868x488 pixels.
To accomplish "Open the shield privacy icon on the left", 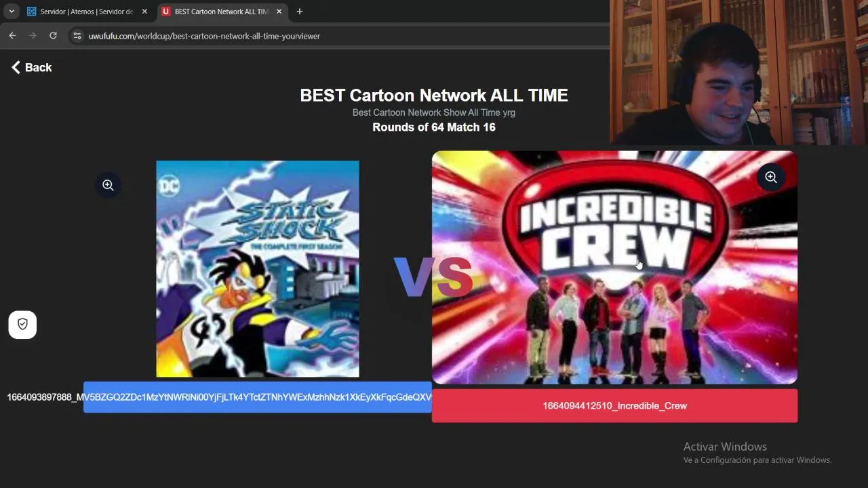I will click(x=22, y=325).
